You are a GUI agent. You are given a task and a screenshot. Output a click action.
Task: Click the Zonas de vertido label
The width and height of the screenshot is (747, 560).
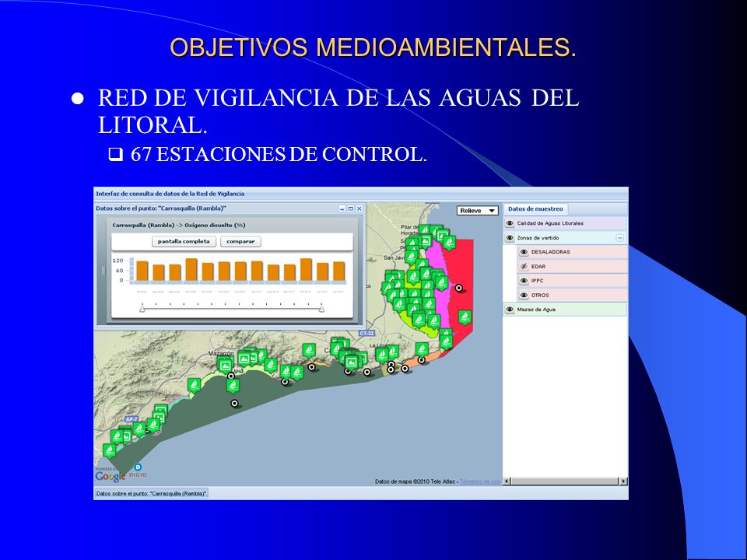[538, 238]
